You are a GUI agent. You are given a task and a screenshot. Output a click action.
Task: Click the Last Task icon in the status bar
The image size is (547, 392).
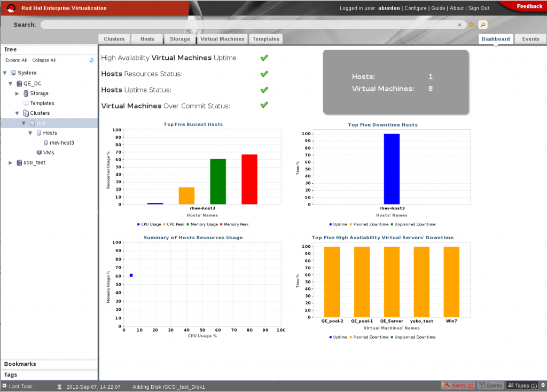tap(4, 386)
